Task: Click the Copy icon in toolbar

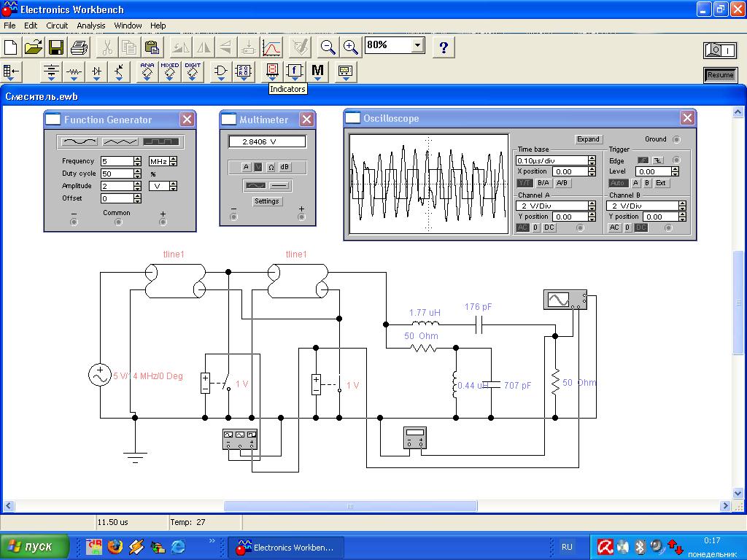Action: pos(130,47)
